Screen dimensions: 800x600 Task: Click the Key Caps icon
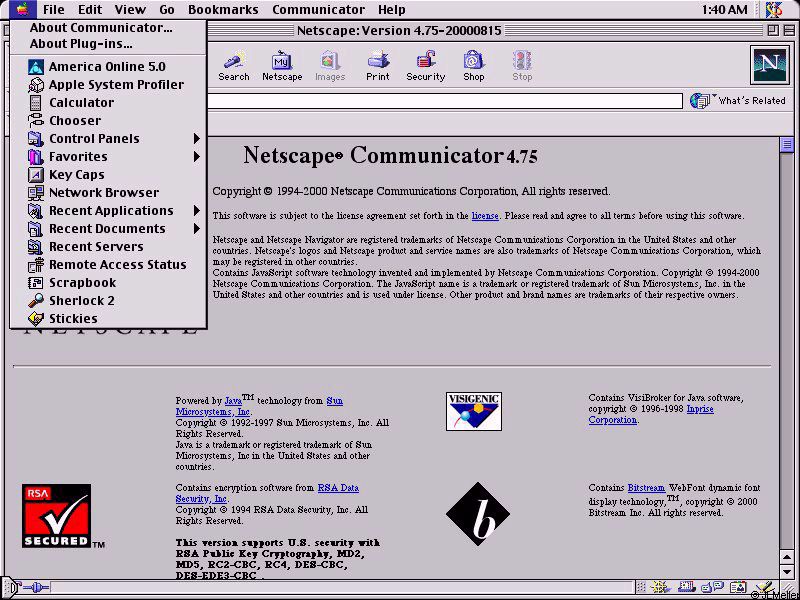click(x=36, y=174)
